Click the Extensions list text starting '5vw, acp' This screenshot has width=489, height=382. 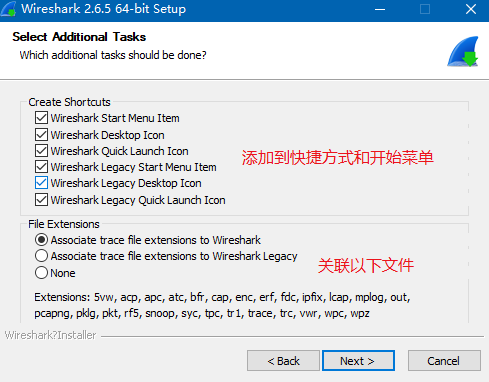[x=222, y=305]
